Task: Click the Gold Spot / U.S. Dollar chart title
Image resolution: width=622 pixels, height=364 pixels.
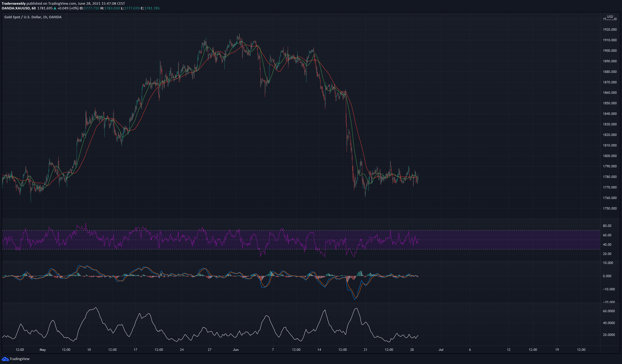Action: tap(33, 17)
